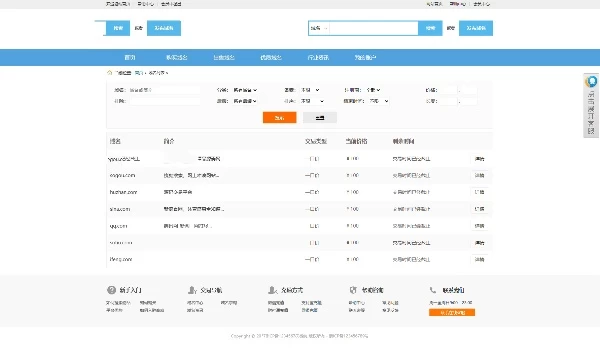Click the question mark icon beside 新手入门

click(x=111, y=290)
